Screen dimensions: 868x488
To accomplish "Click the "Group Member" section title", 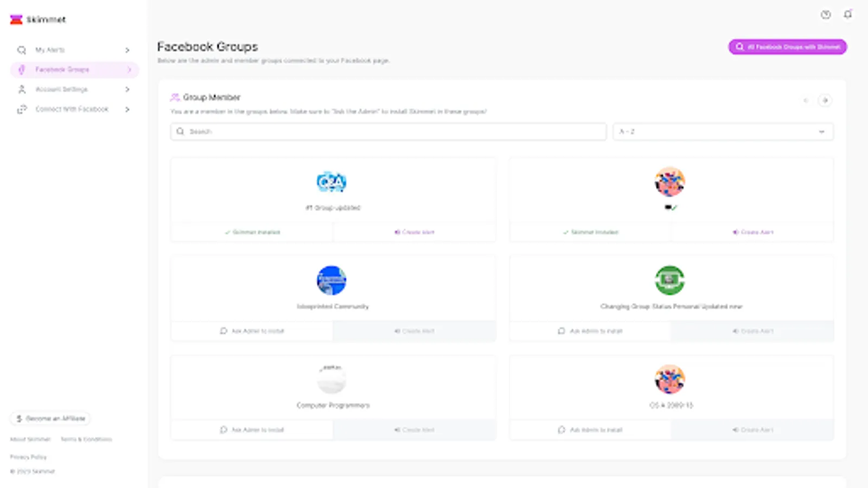I will click(212, 97).
